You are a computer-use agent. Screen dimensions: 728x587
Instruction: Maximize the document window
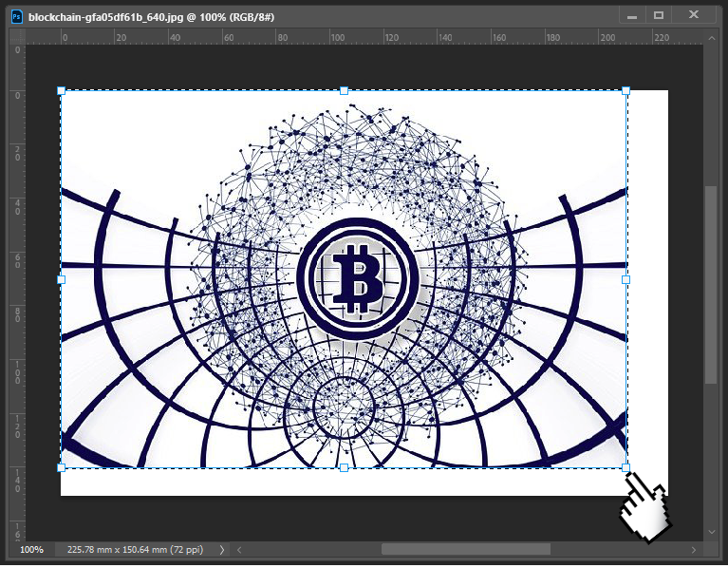[x=659, y=15]
